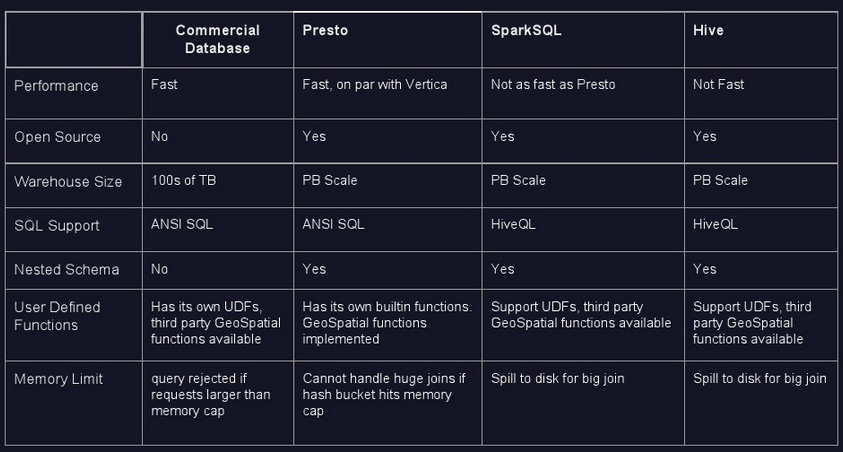Click the "query rejected if requests larger" cell
Image resolution: width=843 pixels, height=452 pixels.
click(x=211, y=394)
